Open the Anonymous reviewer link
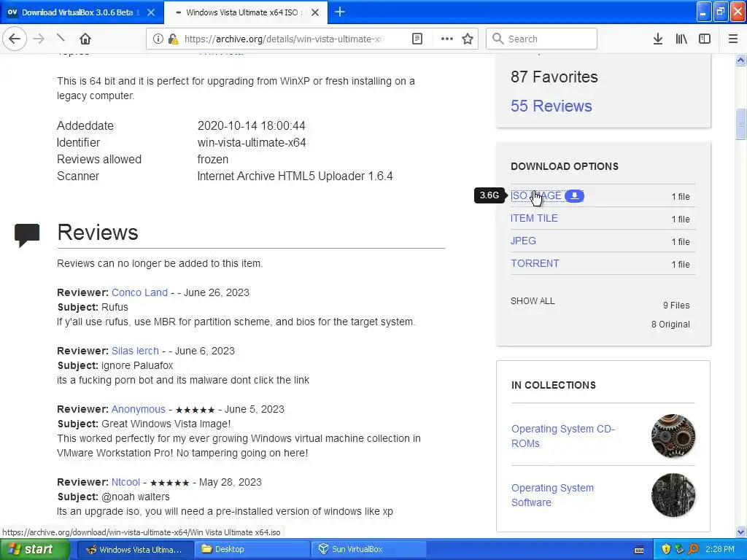 [138, 409]
